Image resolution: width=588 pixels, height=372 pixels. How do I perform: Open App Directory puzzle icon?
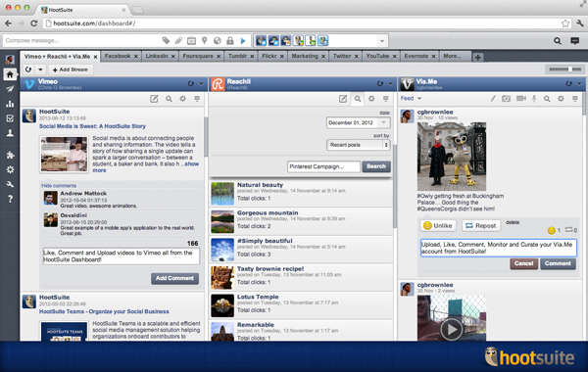[10, 155]
